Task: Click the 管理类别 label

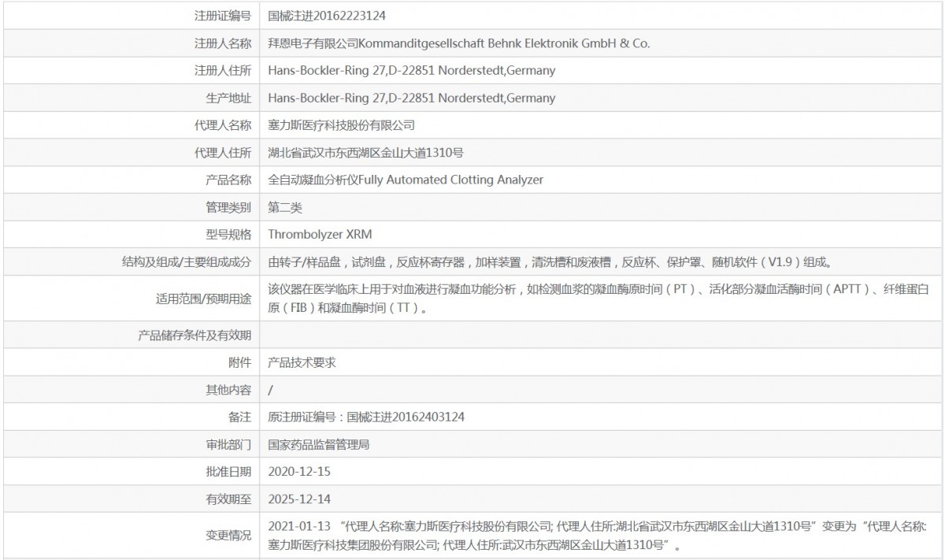Action: [x=228, y=208]
